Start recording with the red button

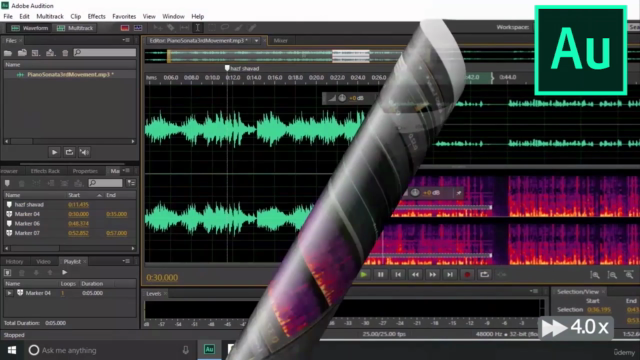467,275
